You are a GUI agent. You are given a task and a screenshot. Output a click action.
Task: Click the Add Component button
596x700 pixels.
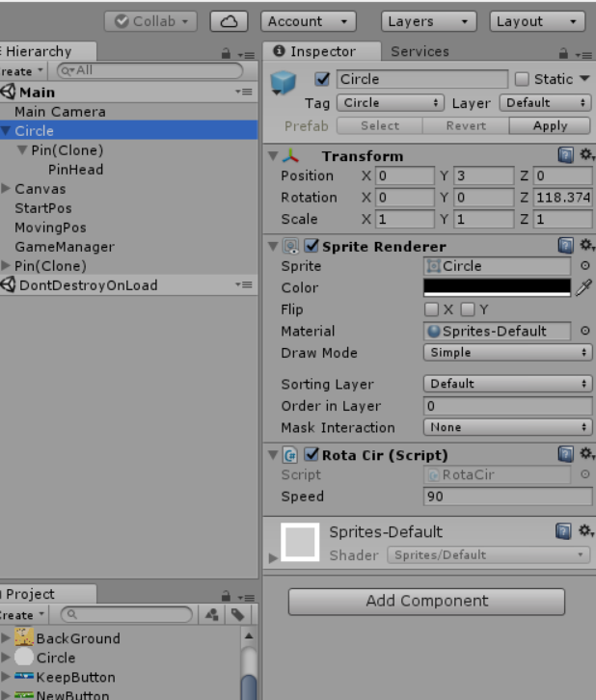[426, 601]
